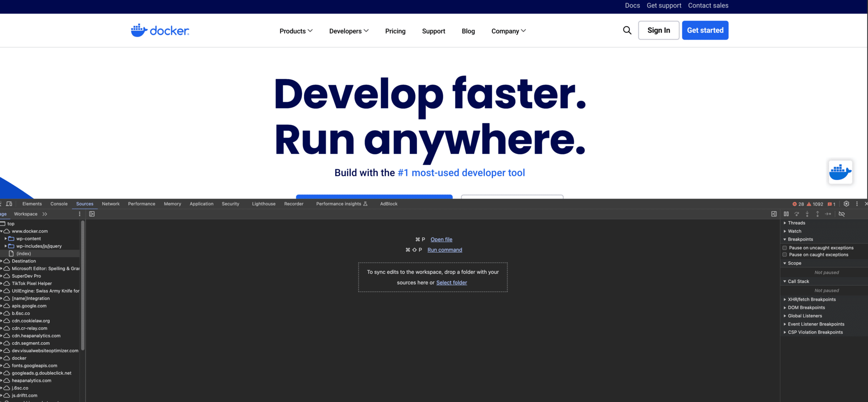Viewport: 868px width, 402px height.
Task: Switch to the Network tab
Action: tap(111, 204)
